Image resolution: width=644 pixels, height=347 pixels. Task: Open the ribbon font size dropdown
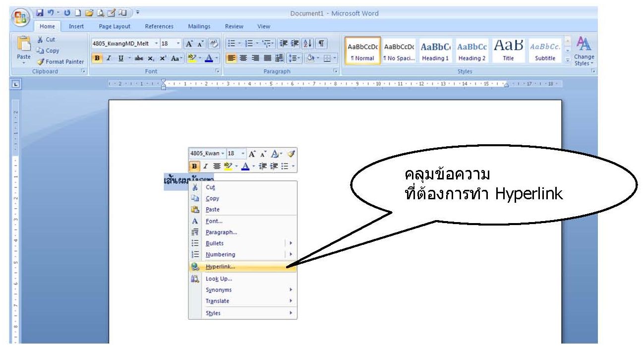(x=179, y=44)
